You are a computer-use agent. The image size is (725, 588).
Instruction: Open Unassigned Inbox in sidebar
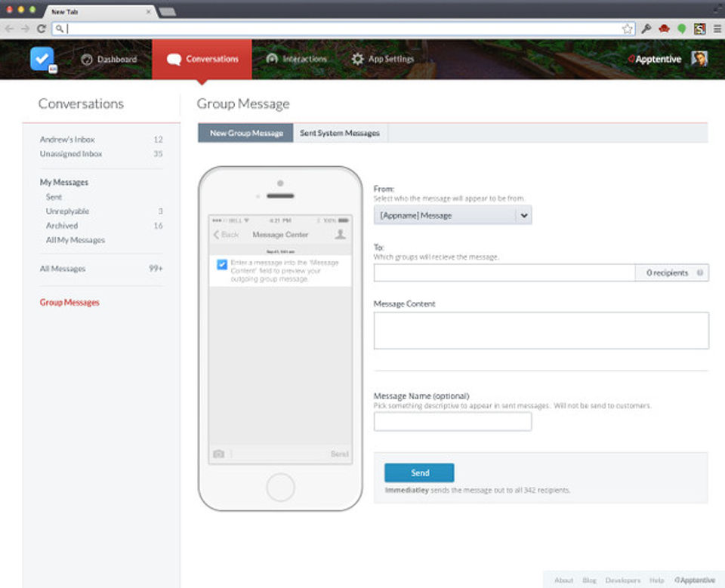[71, 153]
